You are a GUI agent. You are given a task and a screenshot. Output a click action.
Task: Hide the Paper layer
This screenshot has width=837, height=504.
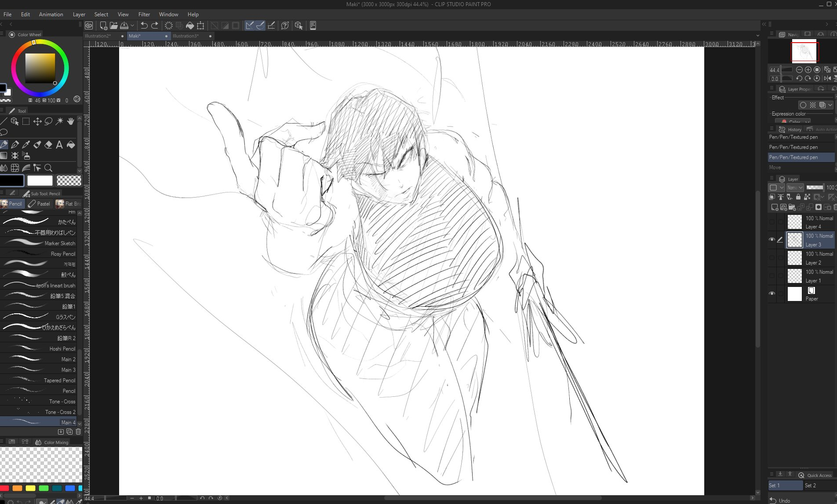771,294
